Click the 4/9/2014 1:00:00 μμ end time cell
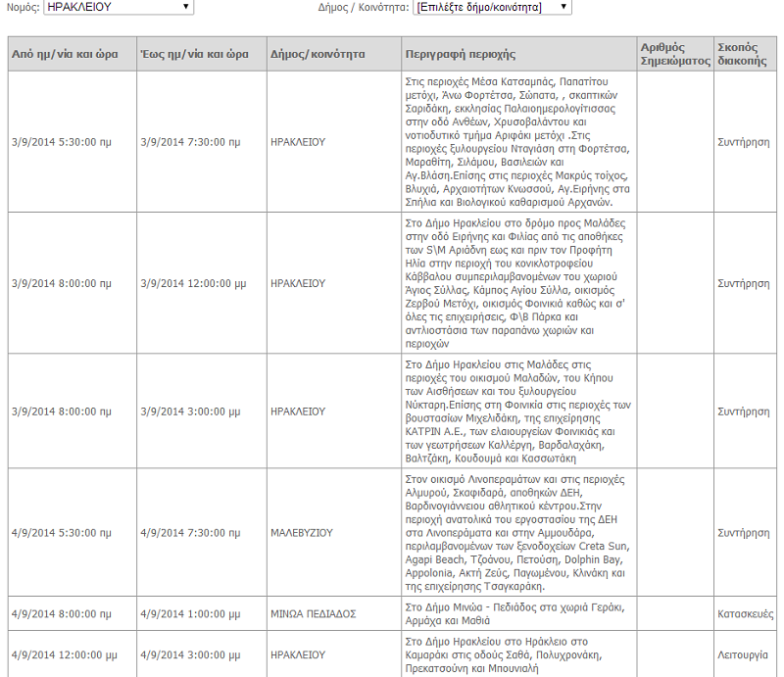The height and width of the screenshot is (677, 784). [190, 613]
